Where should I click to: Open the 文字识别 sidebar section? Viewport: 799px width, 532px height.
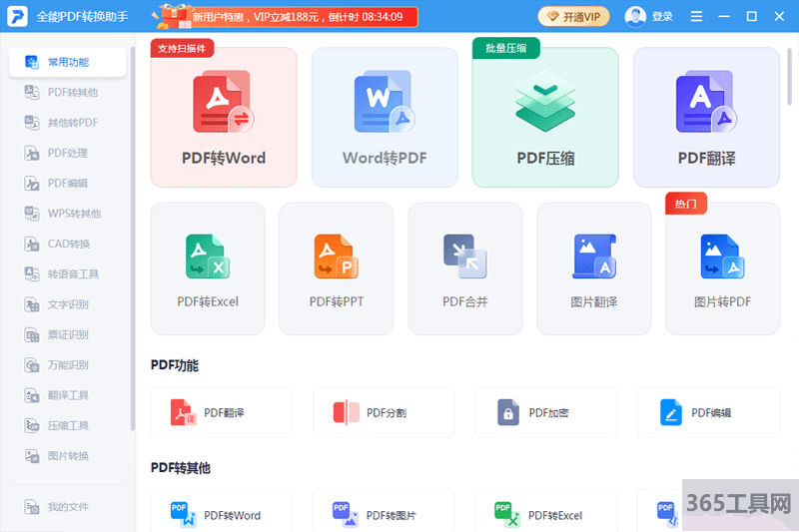tap(68, 304)
